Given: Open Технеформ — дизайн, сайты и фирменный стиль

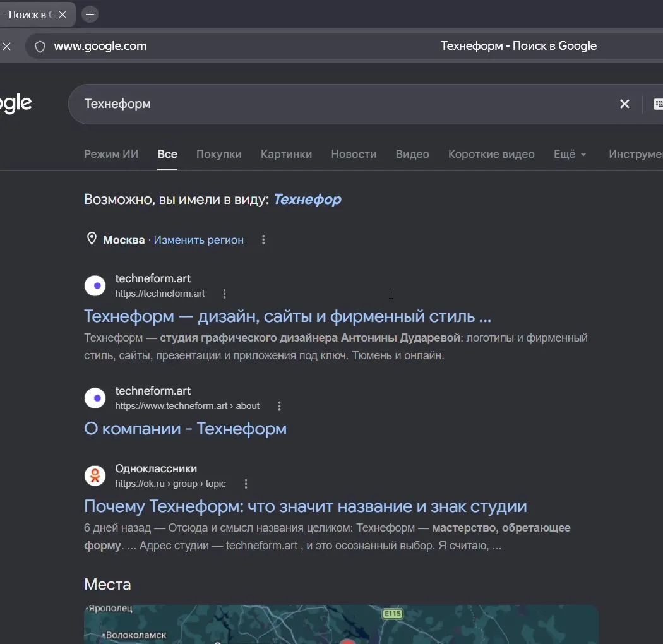Looking at the screenshot, I should point(287,316).
